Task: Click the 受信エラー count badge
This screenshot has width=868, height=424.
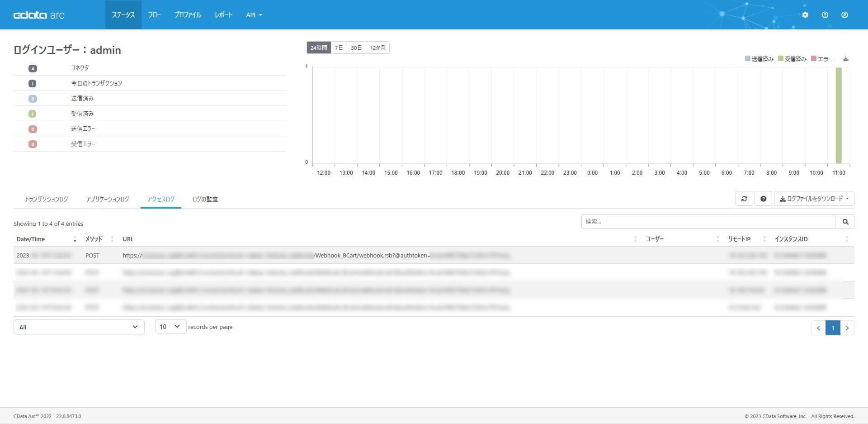Action: (x=33, y=144)
